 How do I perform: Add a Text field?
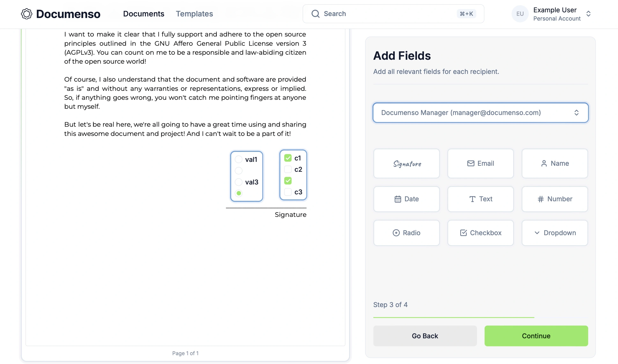point(480,199)
